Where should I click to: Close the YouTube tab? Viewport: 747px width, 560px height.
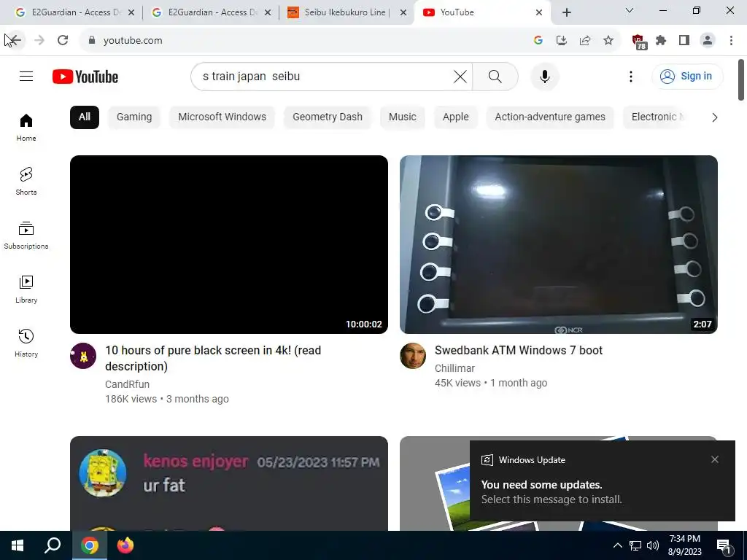coord(539,12)
